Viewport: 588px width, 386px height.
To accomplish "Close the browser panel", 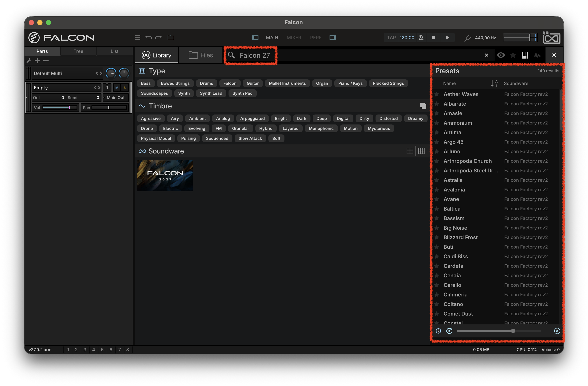I will [554, 55].
